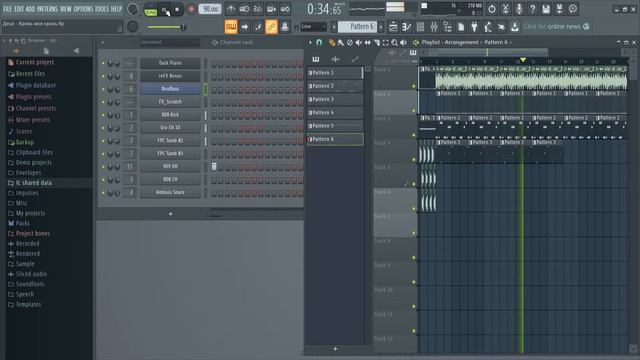Open the OPTIONS menu
Screen dimensions: 640x360
83,9
